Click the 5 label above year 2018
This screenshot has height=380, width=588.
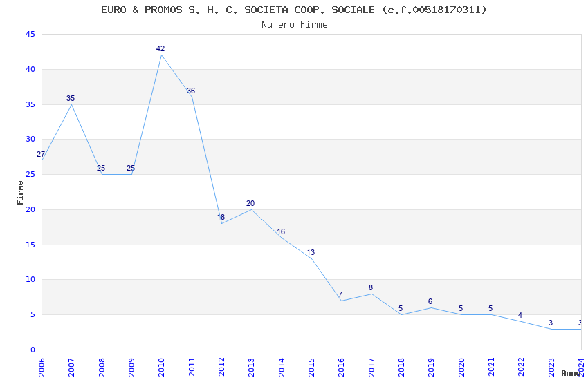pyautogui.click(x=401, y=309)
